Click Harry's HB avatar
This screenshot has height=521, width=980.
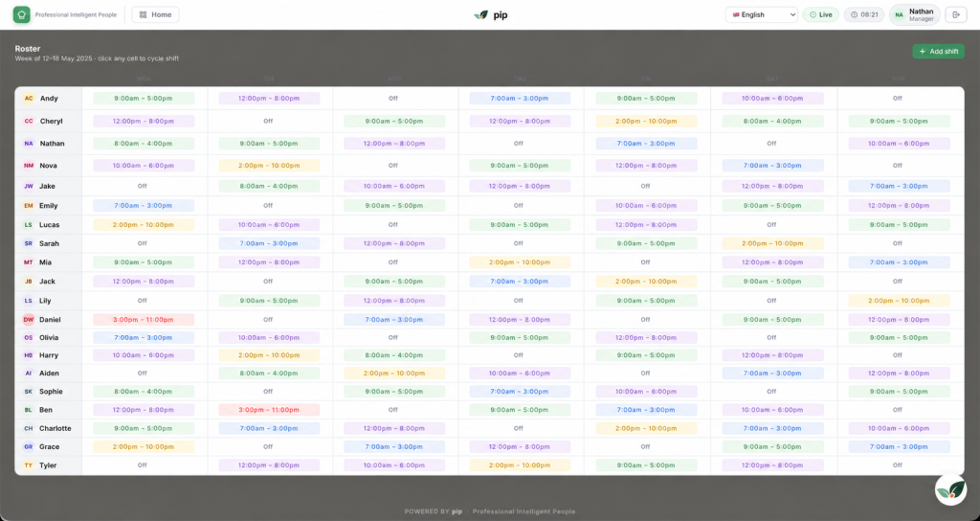tap(29, 355)
